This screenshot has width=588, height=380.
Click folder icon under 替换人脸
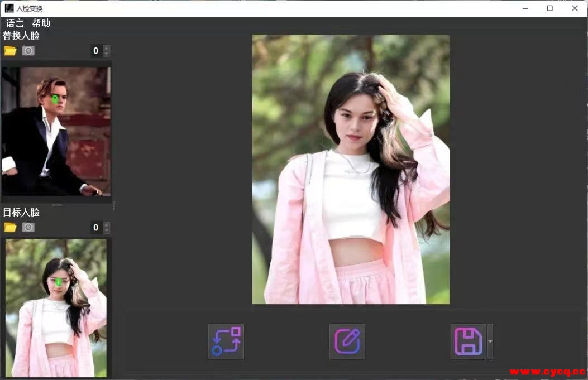coord(10,51)
